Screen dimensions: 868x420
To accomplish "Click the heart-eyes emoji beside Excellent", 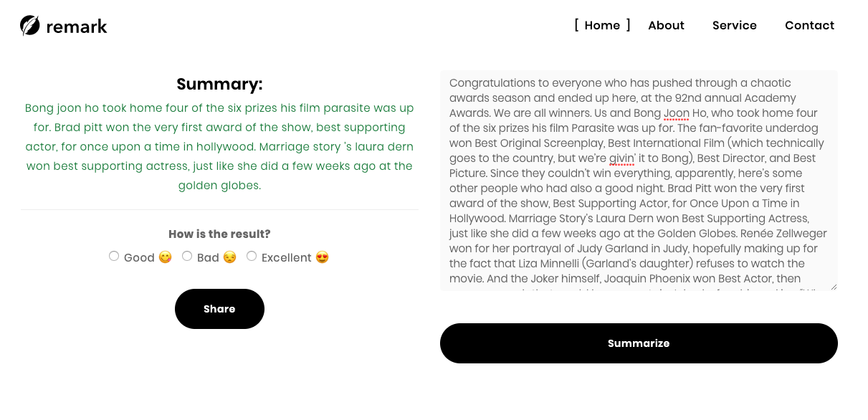I will click(323, 257).
